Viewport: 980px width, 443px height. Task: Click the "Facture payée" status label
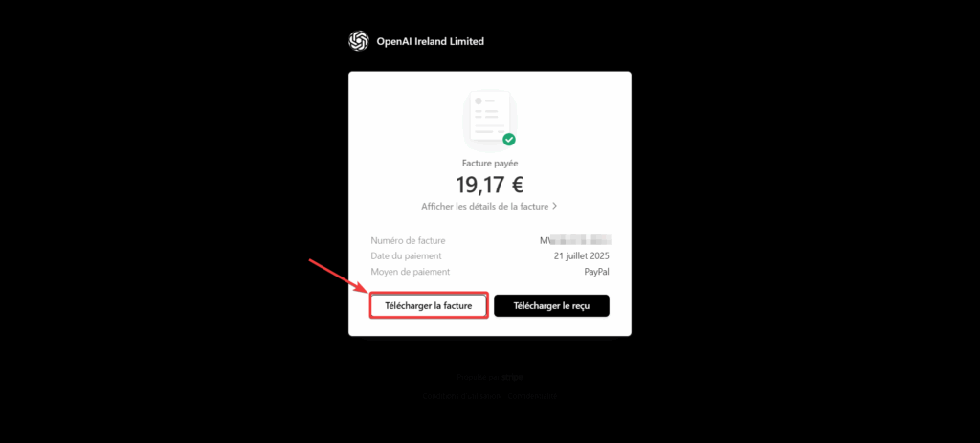point(490,163)
